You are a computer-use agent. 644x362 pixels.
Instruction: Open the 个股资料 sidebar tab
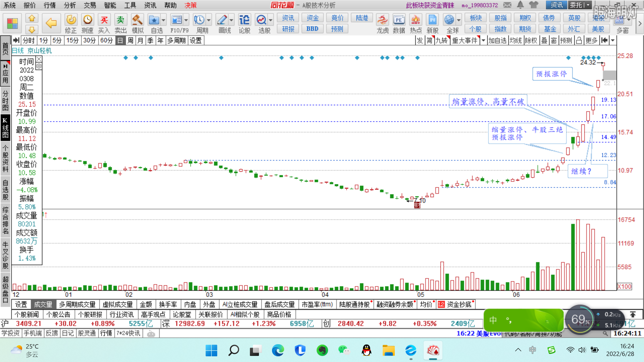click(5, 159)
